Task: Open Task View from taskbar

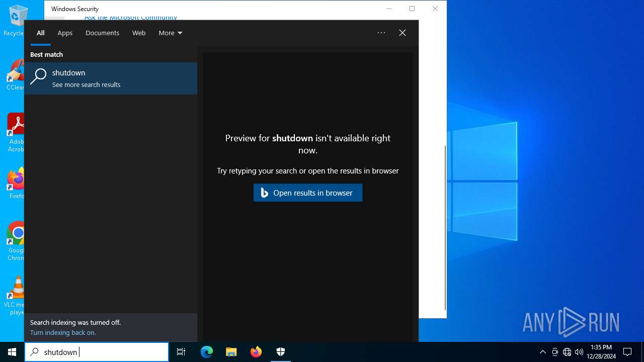Action: pos(181,352)
